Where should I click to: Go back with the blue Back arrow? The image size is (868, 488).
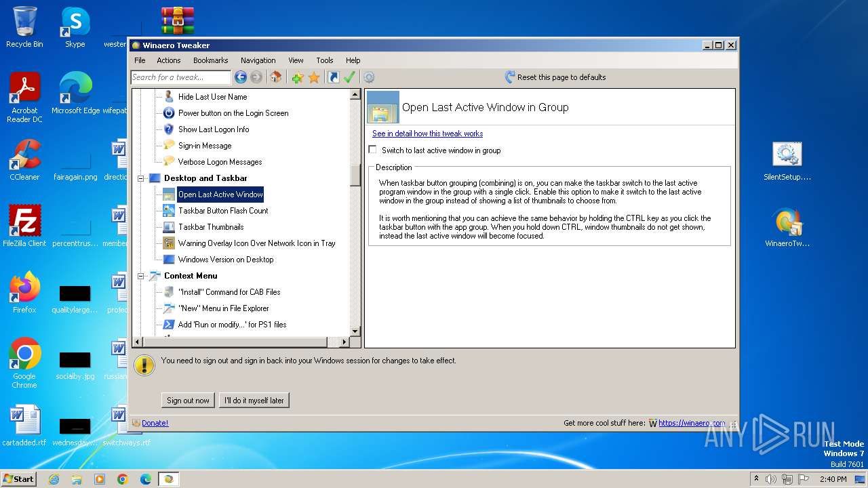pos(241,77)
